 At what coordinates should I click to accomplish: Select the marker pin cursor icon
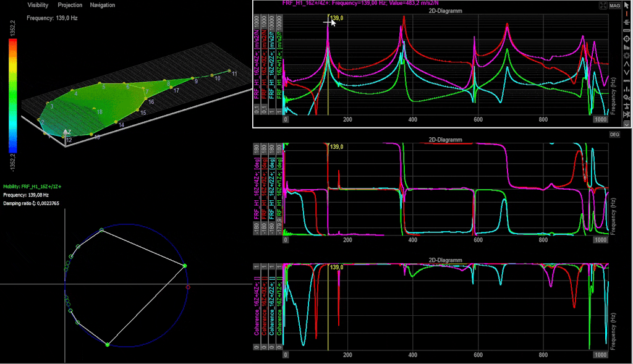[x=627, y=98]
